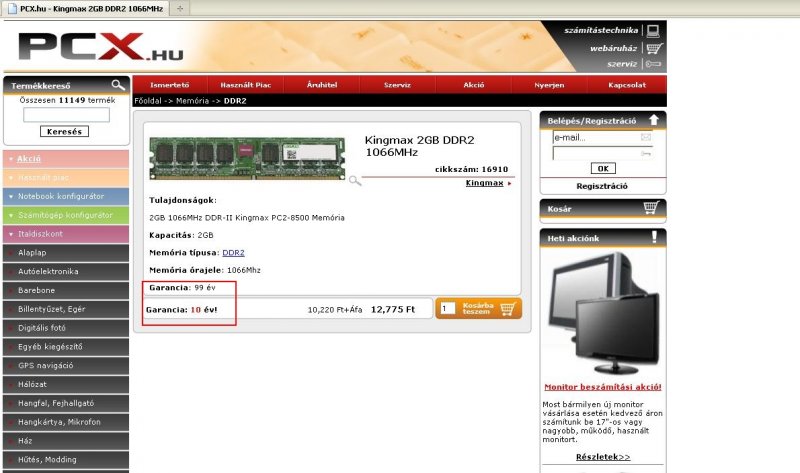Click the up arrow icon in Belépés/Regisztráció
Viewport: 800px width, 473px height.
(654, 120)
